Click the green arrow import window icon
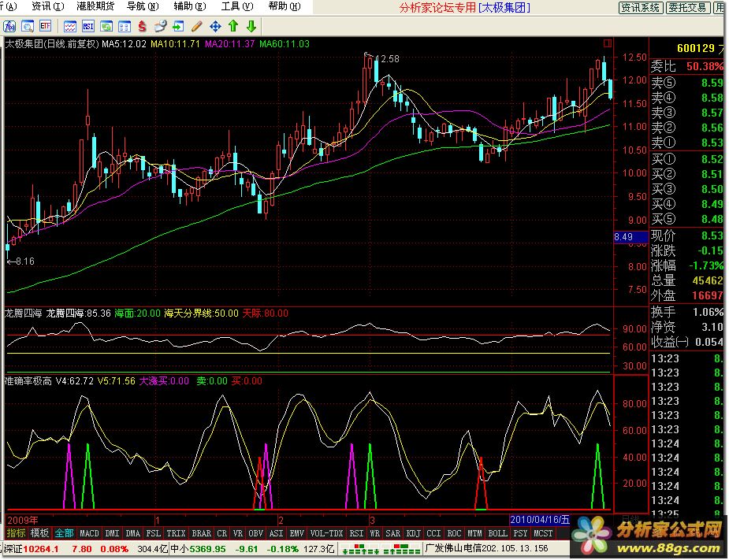Screen dimensions: 729x560 point(178,27)
